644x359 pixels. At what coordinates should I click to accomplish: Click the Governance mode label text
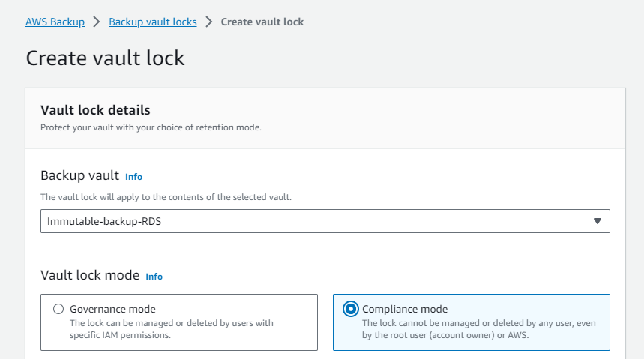pyautogui.click(x=112, y=309)
